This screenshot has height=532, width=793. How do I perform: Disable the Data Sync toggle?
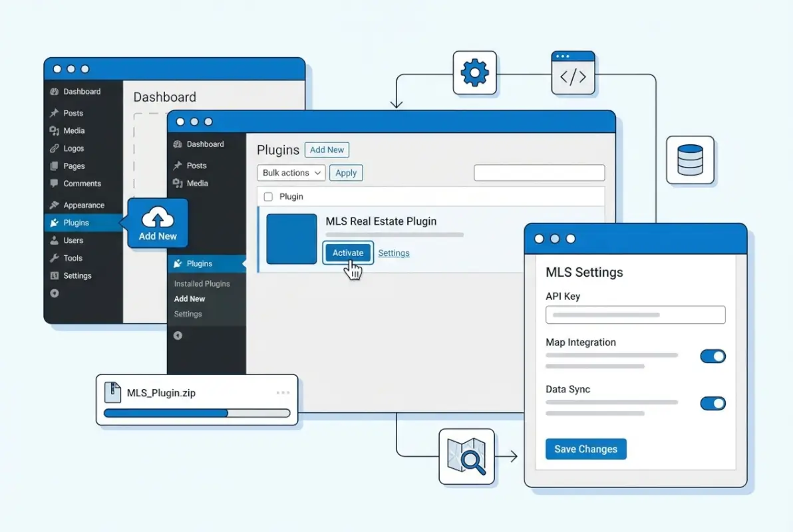coord(713,404)
